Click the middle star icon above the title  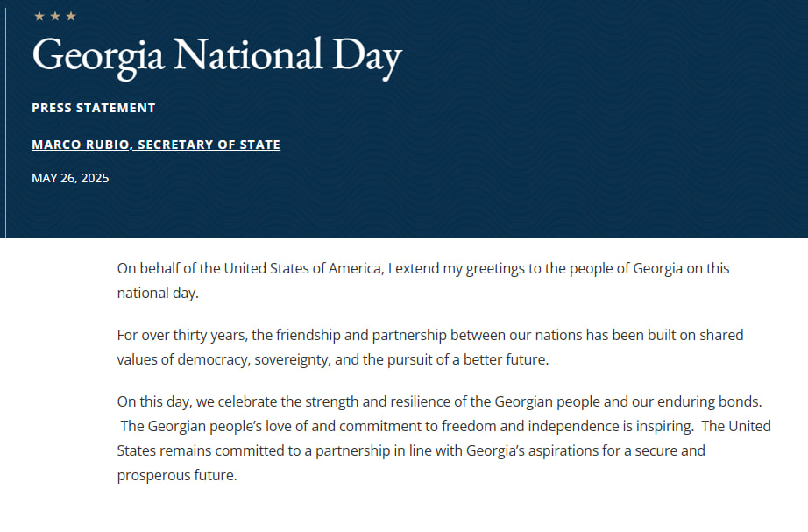(54, 16)
